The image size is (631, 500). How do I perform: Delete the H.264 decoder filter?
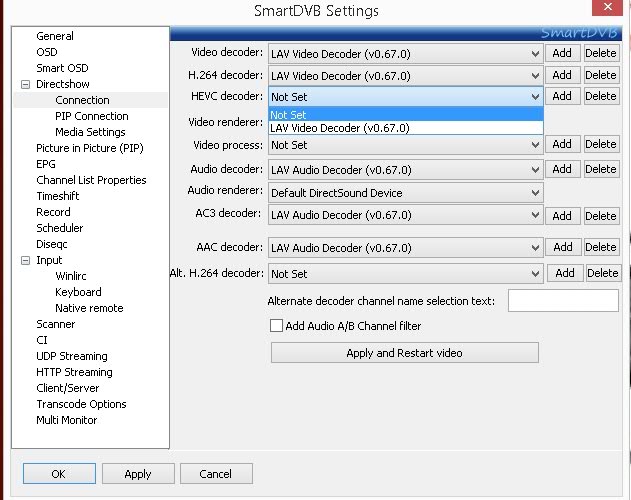coord(601,75)
